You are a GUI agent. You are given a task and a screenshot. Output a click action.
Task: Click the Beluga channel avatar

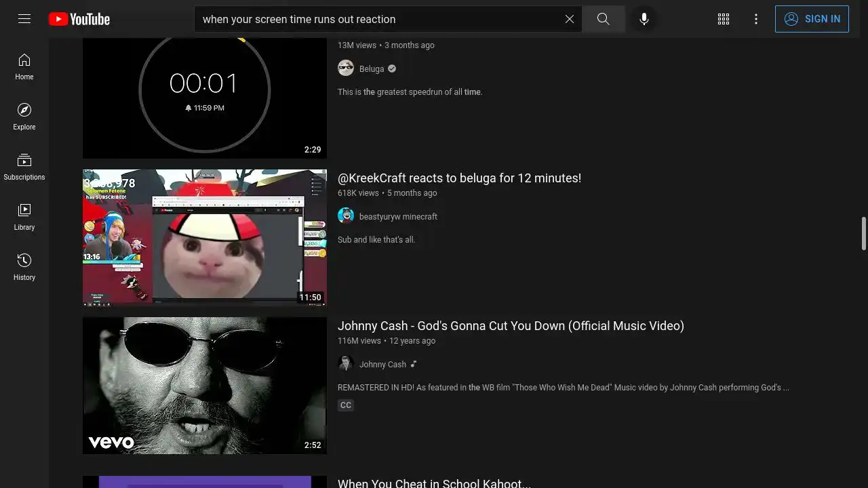click(x=346, y=68)
